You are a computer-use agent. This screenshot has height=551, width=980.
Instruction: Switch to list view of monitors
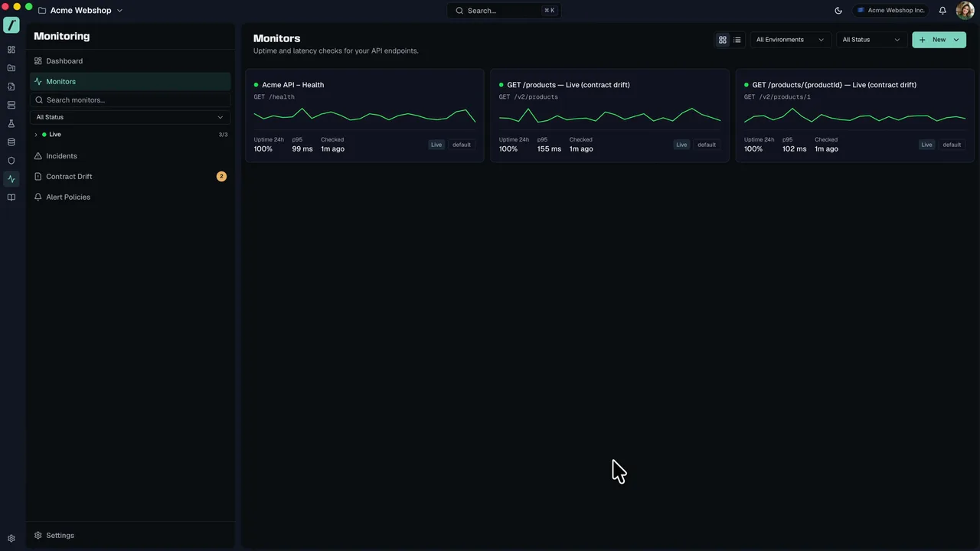(737, 40)
